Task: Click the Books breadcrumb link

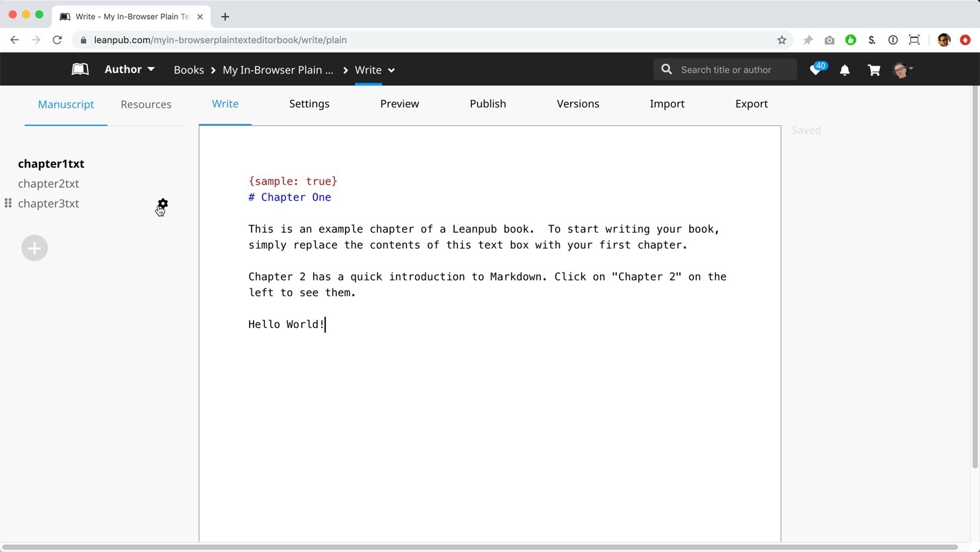Action: point(189,70)
